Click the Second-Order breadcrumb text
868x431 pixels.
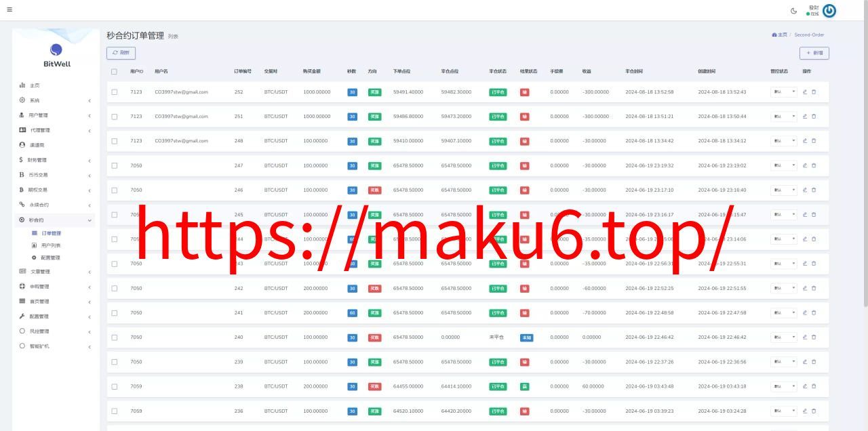pos(809,35)
